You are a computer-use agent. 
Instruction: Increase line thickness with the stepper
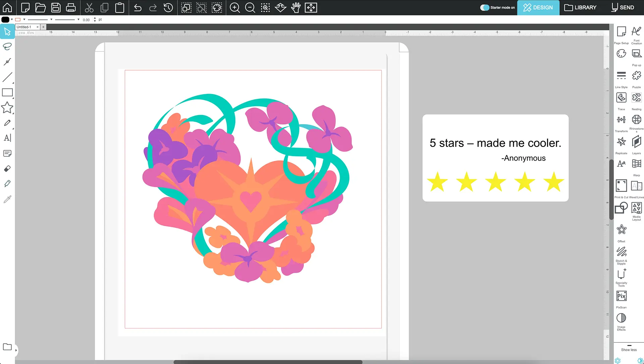pos(95,18)
